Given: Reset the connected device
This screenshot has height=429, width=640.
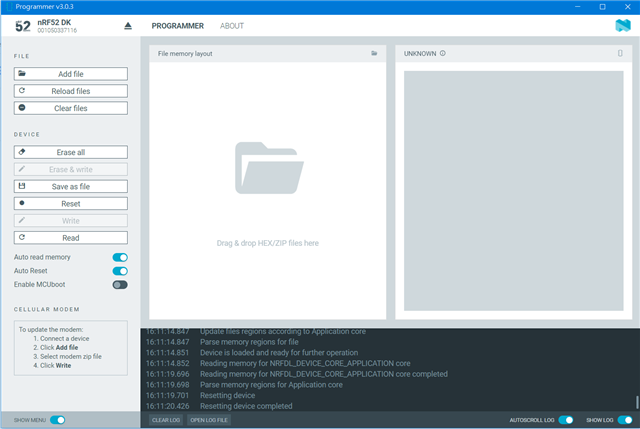Looking at the screenshot, I should [71, 204].
